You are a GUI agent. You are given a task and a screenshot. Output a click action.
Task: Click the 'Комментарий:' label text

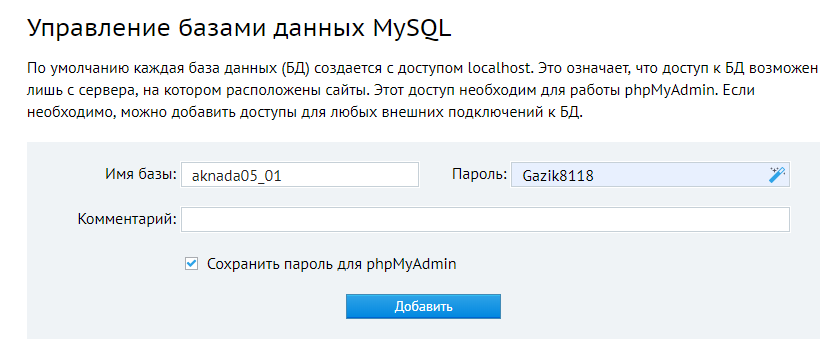(127, 219)
